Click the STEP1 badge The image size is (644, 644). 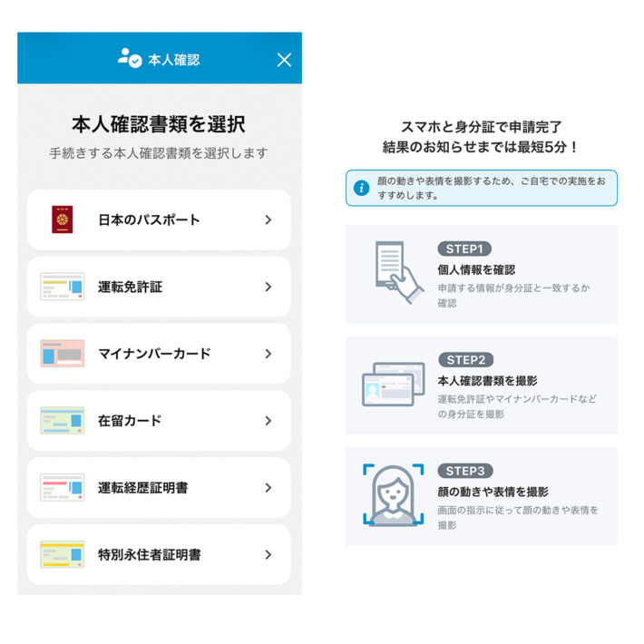(464, 249)
